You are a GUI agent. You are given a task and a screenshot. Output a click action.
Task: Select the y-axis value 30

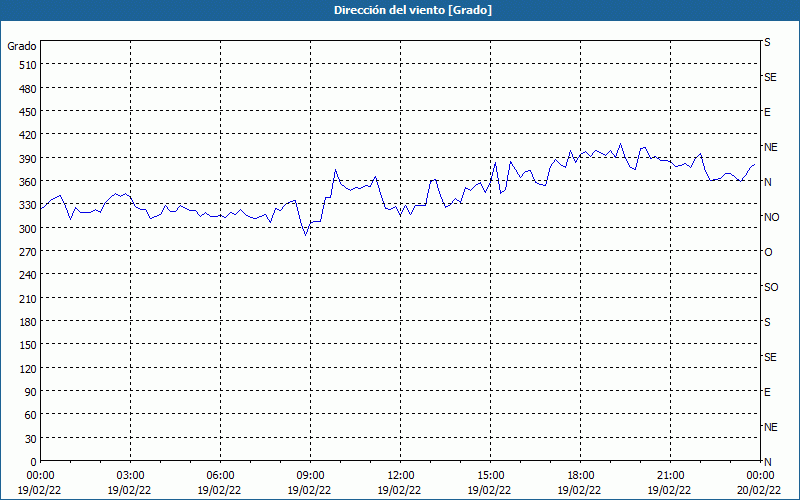(31, 439)
